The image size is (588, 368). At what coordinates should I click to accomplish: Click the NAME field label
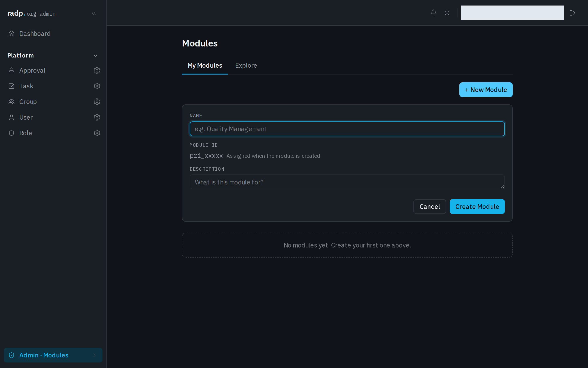click(196, 116)
